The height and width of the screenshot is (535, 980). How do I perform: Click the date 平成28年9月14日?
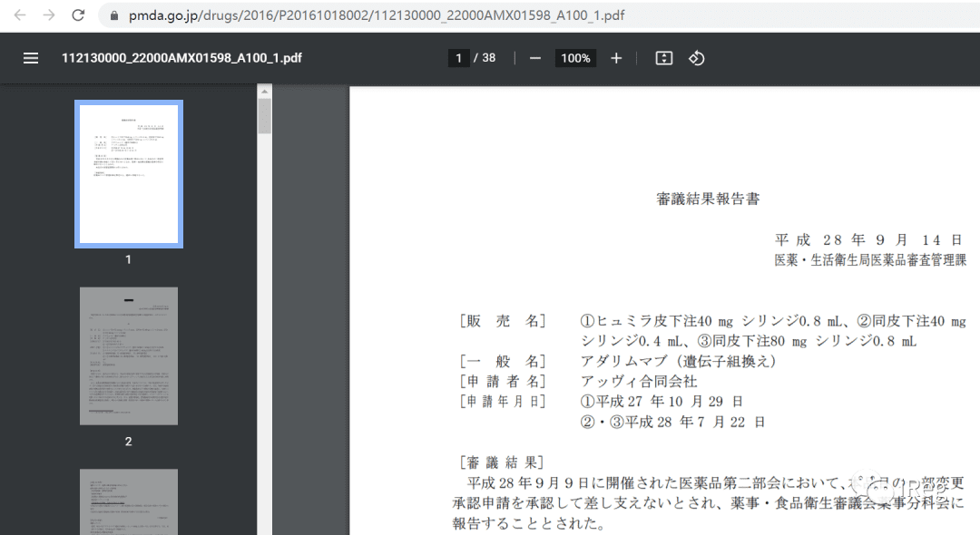[x=868, y=239]
